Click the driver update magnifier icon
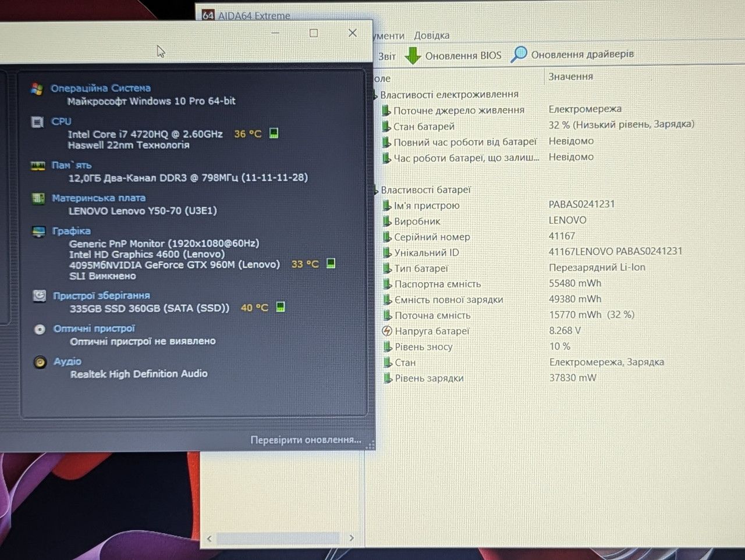The height and width of the screenshot is (560, 745). pos(519,54)
